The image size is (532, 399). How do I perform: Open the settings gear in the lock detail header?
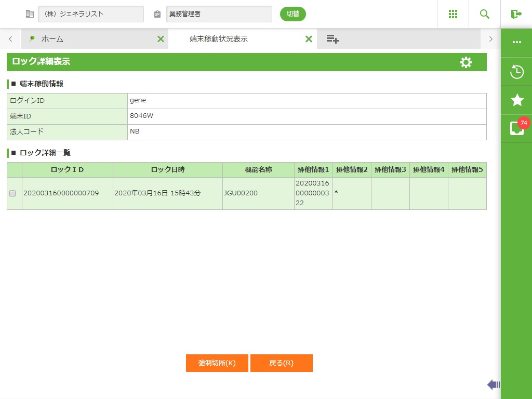tap(466, 62)
